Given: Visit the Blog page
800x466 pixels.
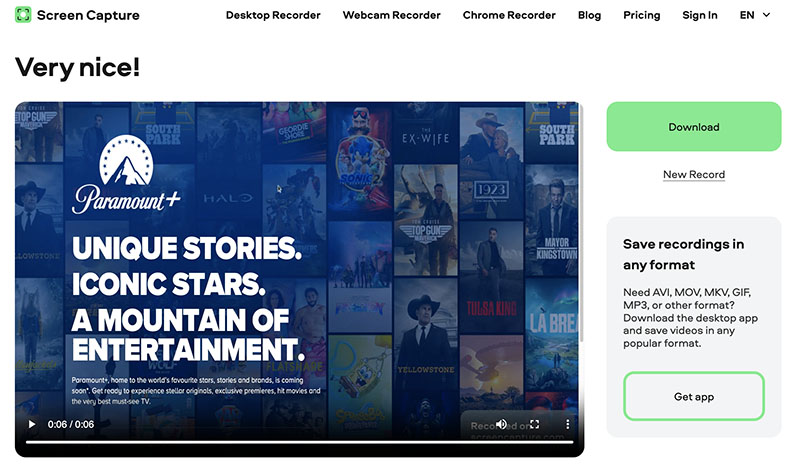Looking at the screenshot, I should [589, 15].
